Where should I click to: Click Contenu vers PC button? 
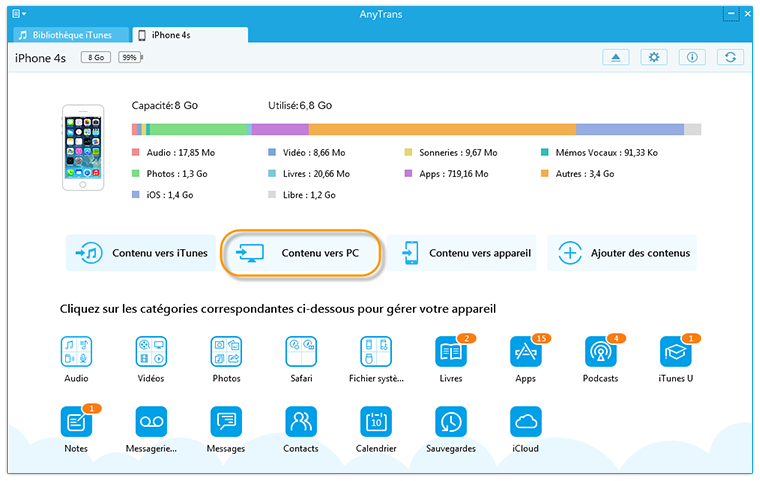pyautogui.click(x=301, y=253)
